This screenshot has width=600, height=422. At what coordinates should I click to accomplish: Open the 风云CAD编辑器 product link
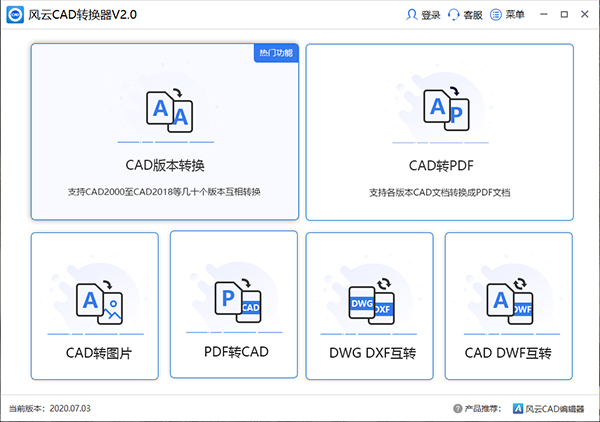tap(552, 409)
